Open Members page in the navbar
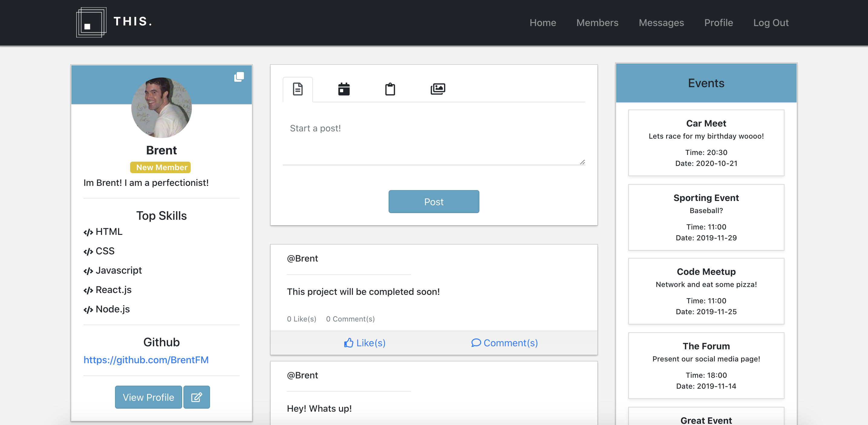The width and height of the screenshot is (868, 425). pos(597,23)
